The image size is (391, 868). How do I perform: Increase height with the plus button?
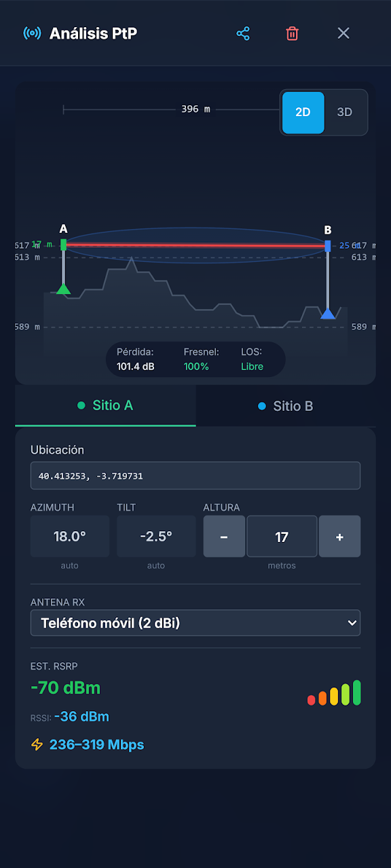tap(339, 537)
